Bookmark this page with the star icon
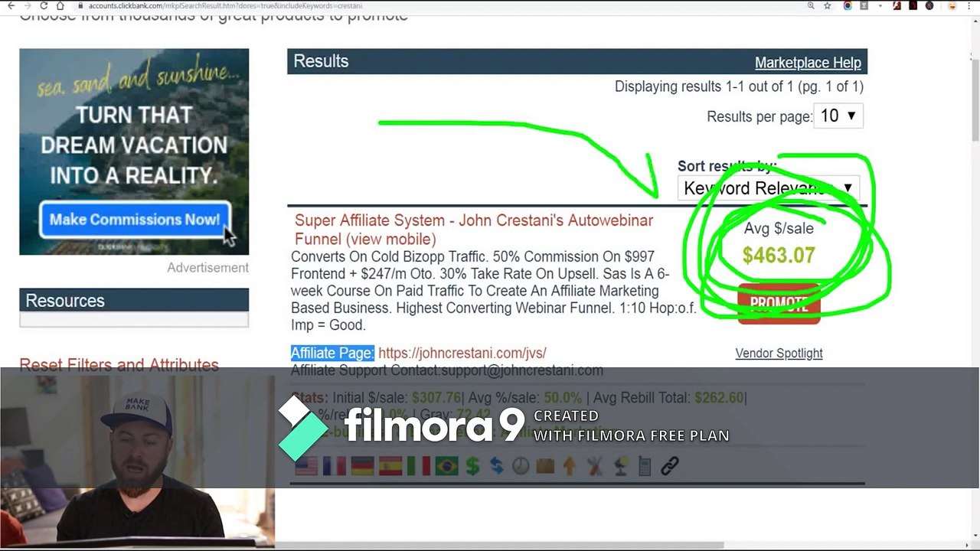This screenshot has width=980, height=551. (x=828, y=5)
